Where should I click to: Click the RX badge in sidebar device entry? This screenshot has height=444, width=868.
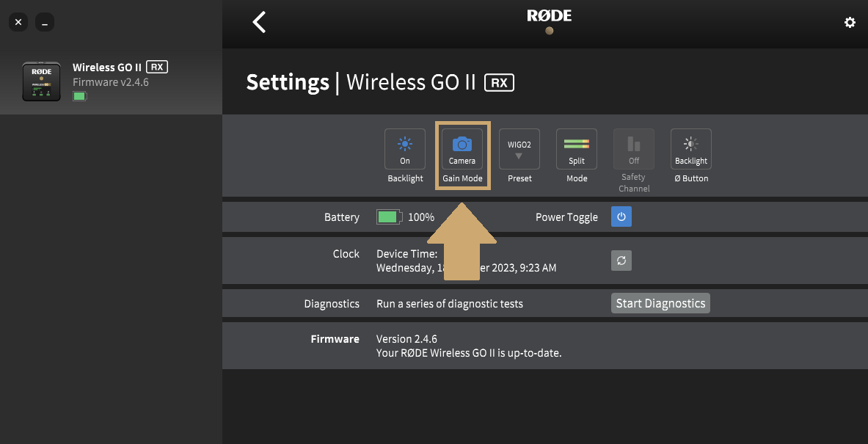click(x=157, y=67)
